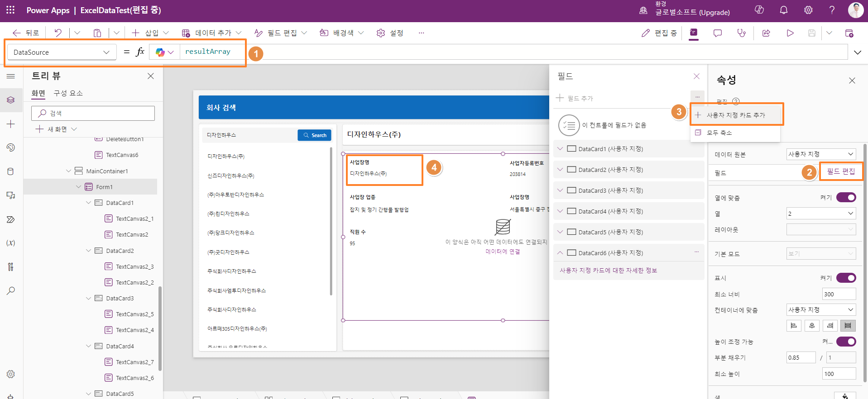Open link about custom cards info

point(608,270)
